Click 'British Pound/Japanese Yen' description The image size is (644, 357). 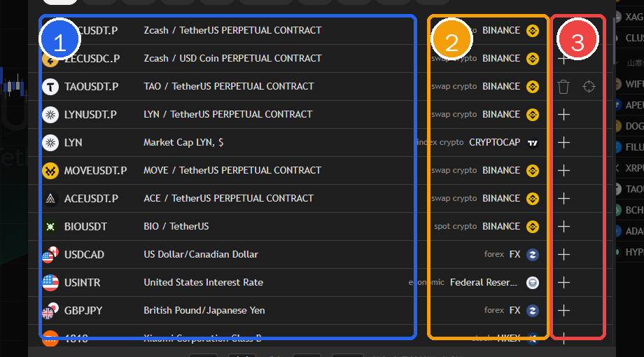tap(204, 310)
